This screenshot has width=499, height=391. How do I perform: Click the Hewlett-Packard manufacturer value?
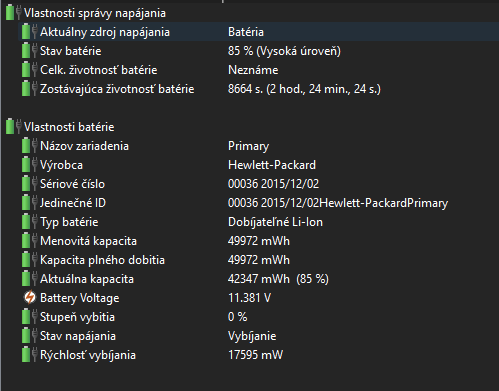272,165
